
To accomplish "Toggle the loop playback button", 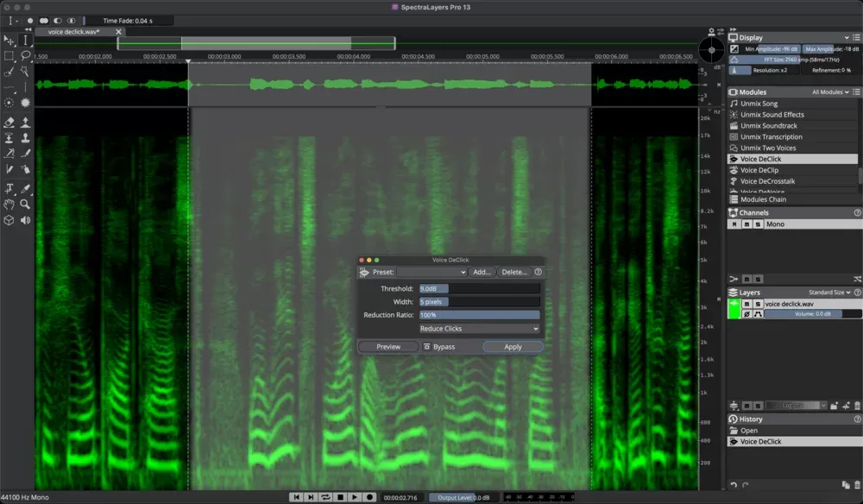I will 325,497.
